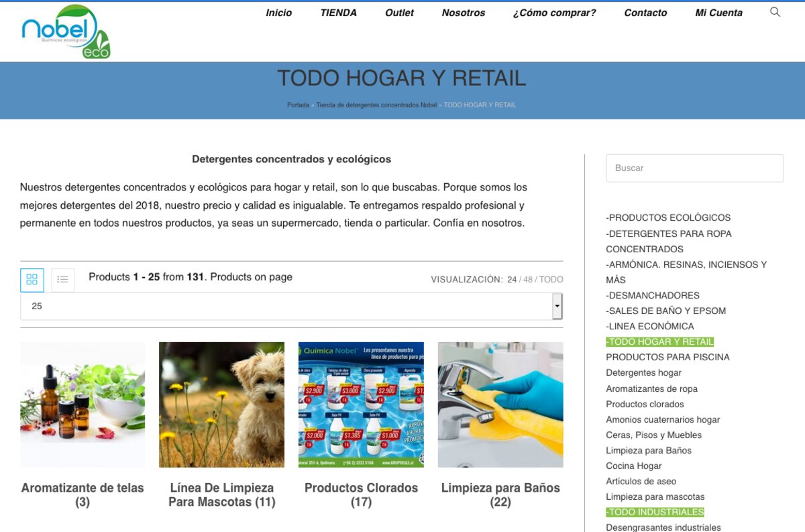The width and height of the screenshot is (805, 532).
Task: Open Limpieza para Baños (22) category title
Action: 500,495
